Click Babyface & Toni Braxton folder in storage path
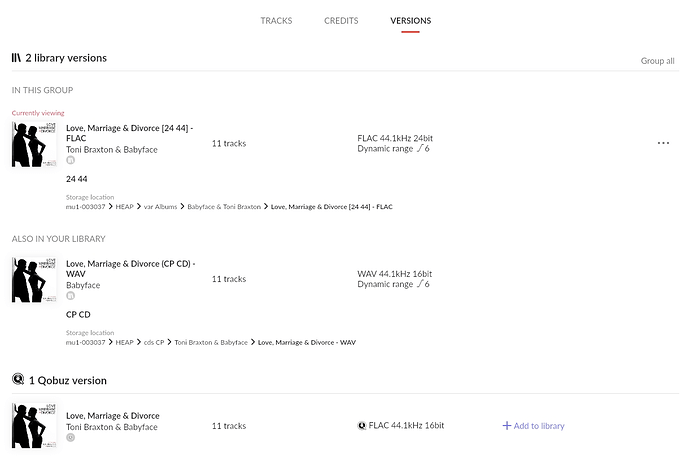The height and width of the screenshot is (472, 690). pos(224,207)
